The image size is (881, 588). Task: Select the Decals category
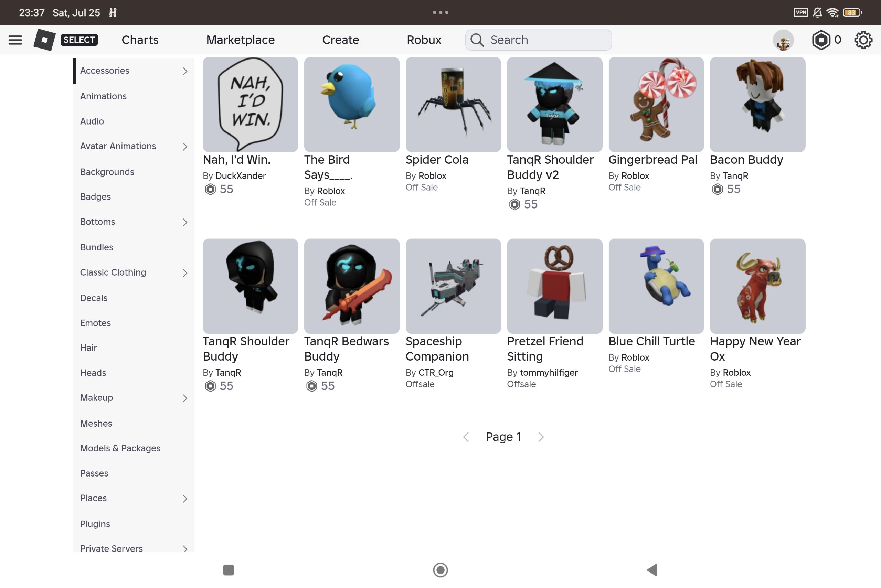click(x=94, y=298)
